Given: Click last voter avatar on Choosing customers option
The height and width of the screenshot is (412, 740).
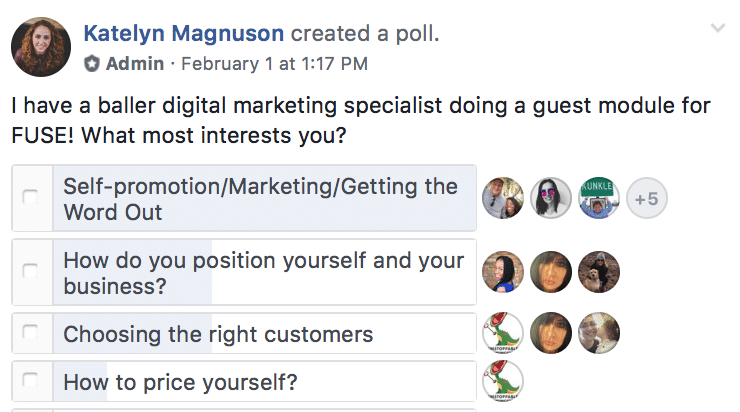Looking at the screenshot, I should pyautogui.click(x=599, y=334).
